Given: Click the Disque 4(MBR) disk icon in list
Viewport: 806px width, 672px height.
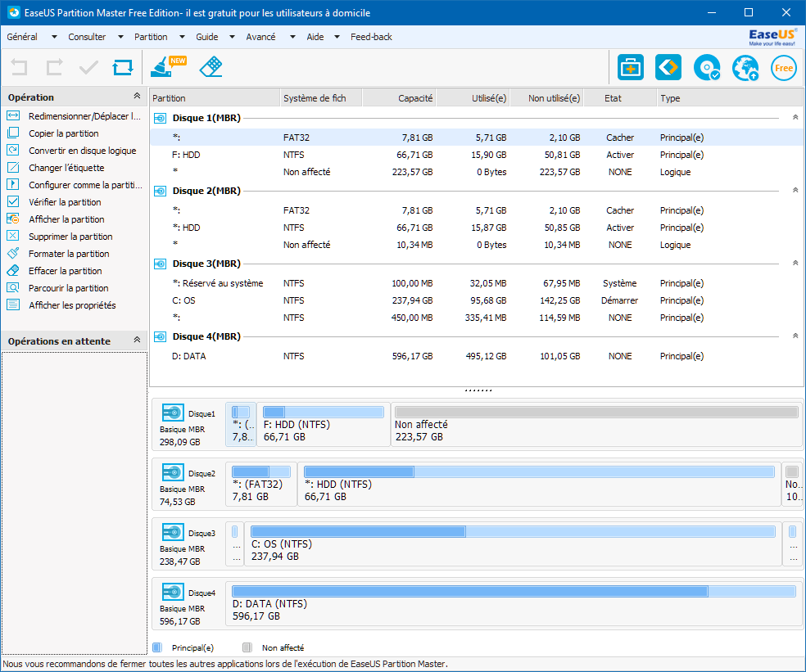Looking at the screenshot, I should point(160,337).
